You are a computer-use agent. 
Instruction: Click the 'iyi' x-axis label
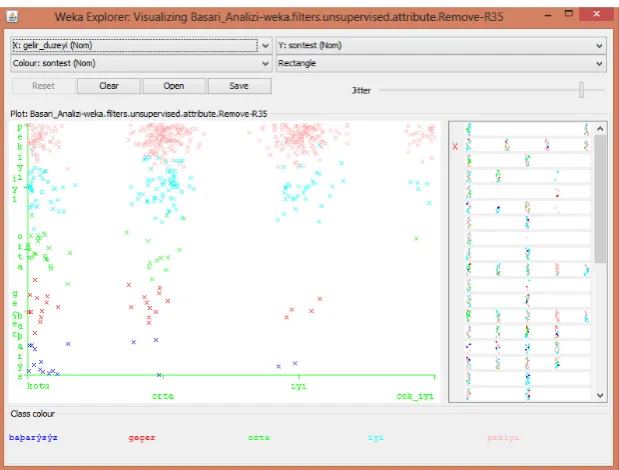pos(299,386)
